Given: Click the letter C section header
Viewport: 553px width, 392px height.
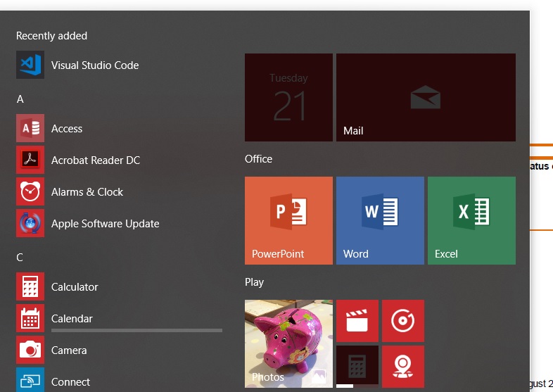Looking at the screenshot, I should click(20, 258).
